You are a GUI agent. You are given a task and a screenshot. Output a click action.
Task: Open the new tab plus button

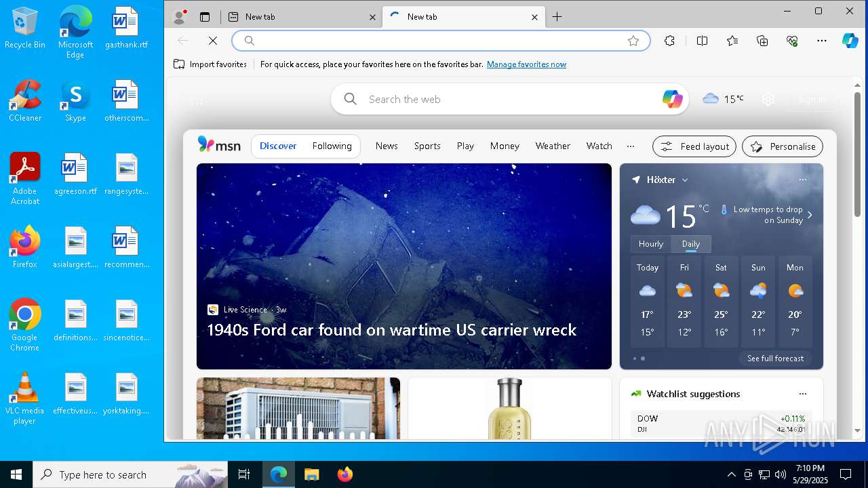pos(557,17)
